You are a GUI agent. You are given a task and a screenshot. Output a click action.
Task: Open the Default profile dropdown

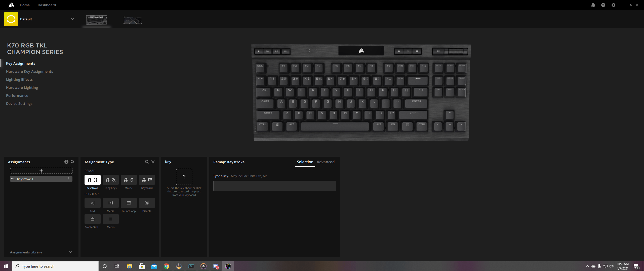coord(72,19)
